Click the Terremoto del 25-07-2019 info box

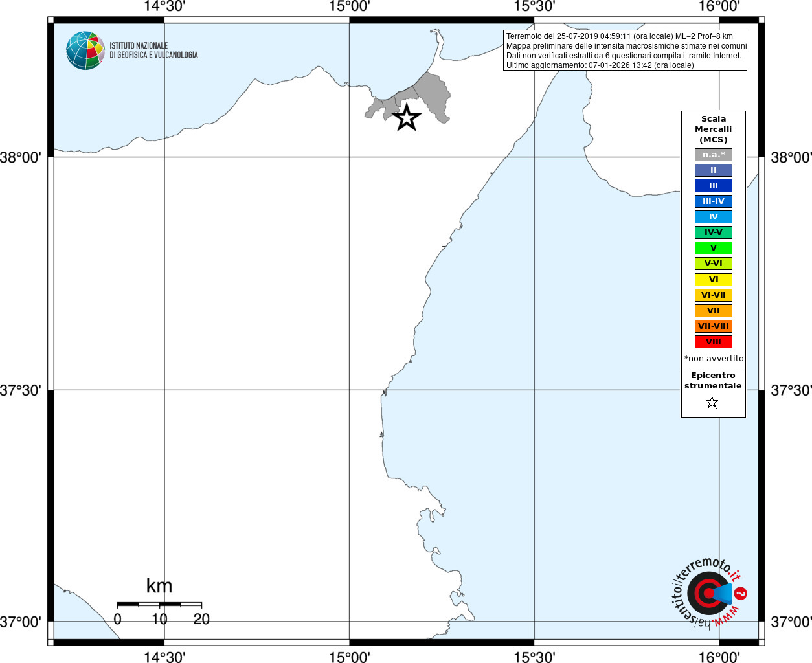[625, 51]
